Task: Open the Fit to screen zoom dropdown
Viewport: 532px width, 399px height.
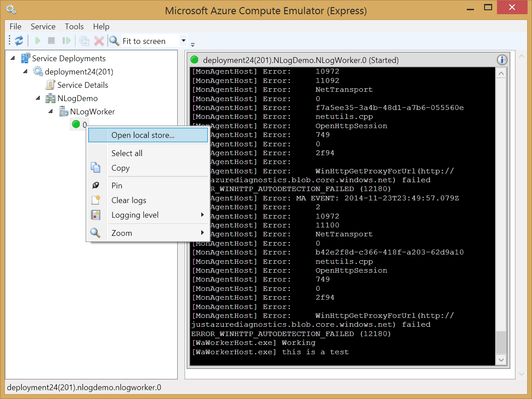Action: point(183,41)
